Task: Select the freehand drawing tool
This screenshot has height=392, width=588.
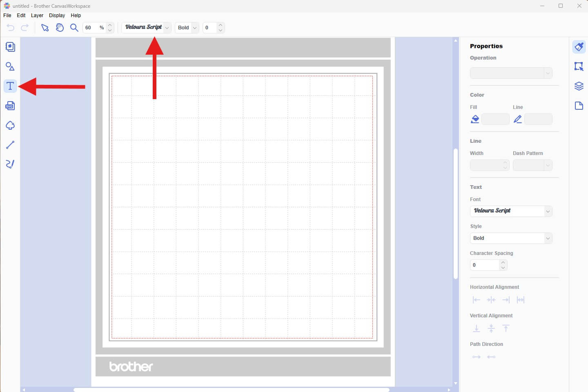Action: click(x=10, y=164)
